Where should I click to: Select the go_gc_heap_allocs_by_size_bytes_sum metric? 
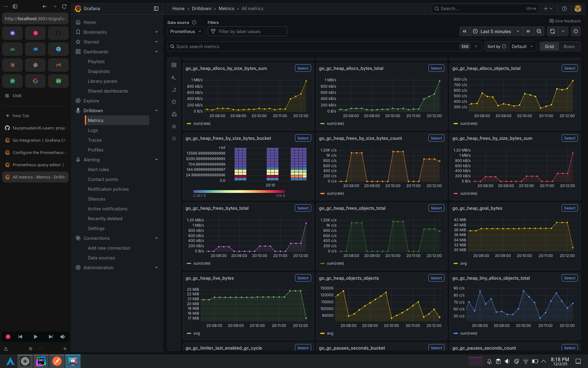point(303,68)
